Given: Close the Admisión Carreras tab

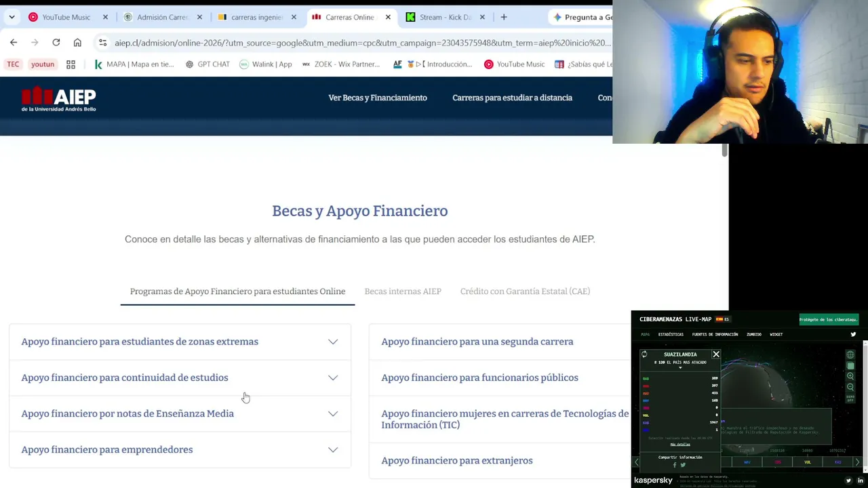Looking at the screenshot, I should point(199,17).
